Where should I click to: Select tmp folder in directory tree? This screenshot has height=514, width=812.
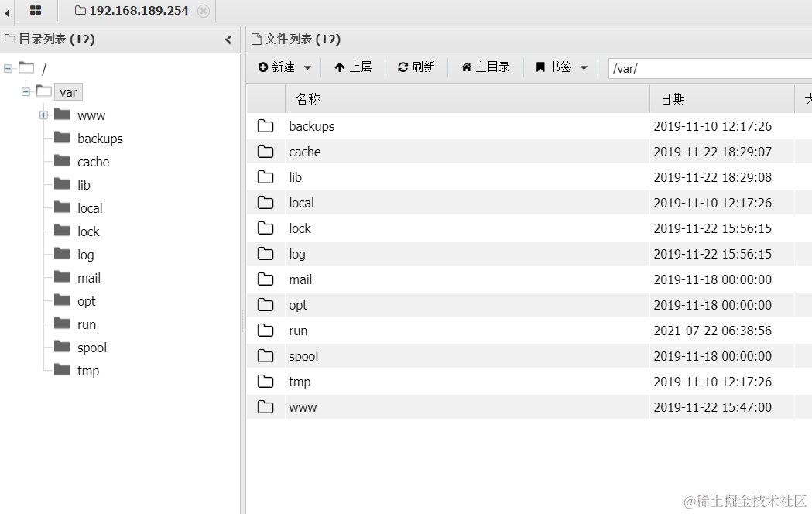pyautogui.click(x=88, y=371)
